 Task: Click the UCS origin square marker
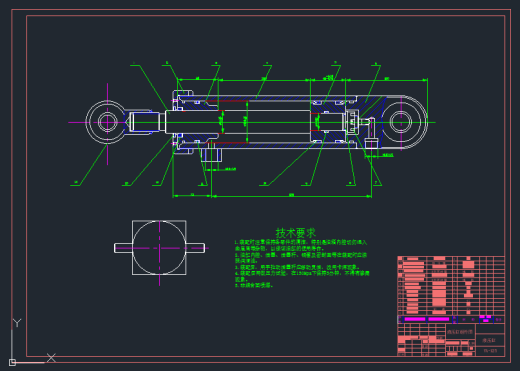12,362
